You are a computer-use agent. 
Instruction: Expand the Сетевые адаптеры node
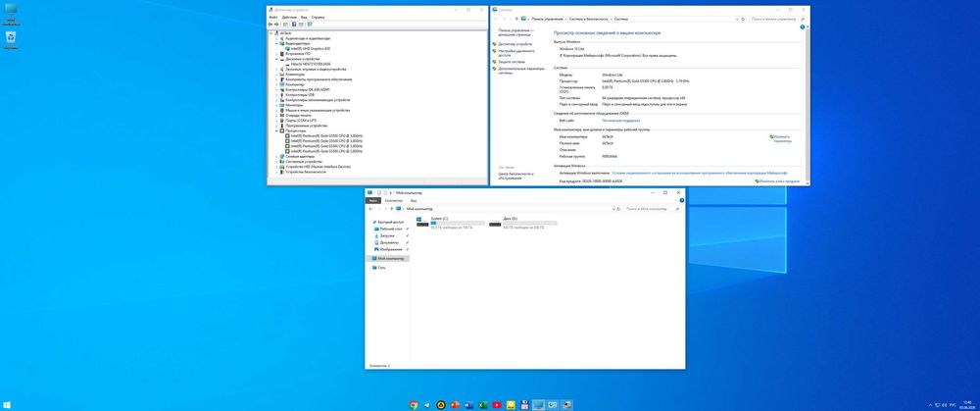[x=276, y=156]
